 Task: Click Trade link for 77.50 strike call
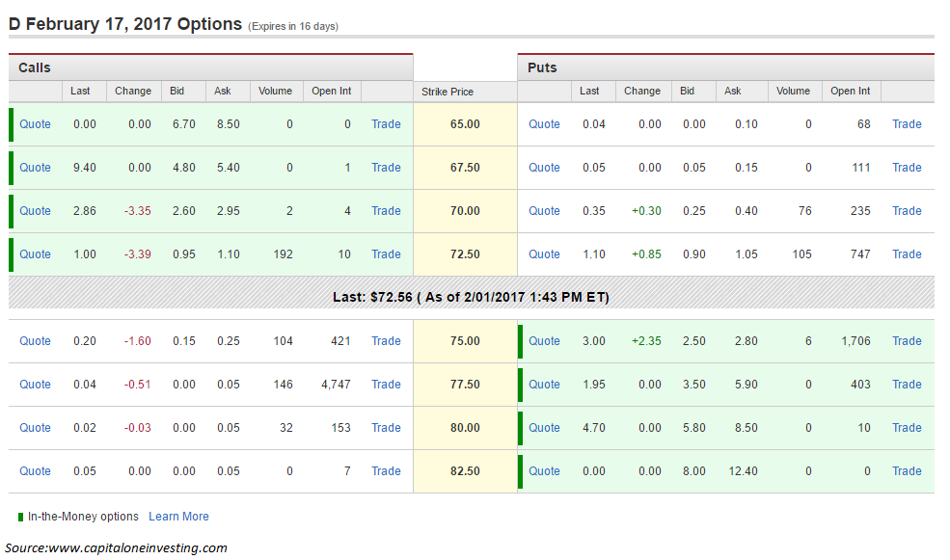click(386, 385)
